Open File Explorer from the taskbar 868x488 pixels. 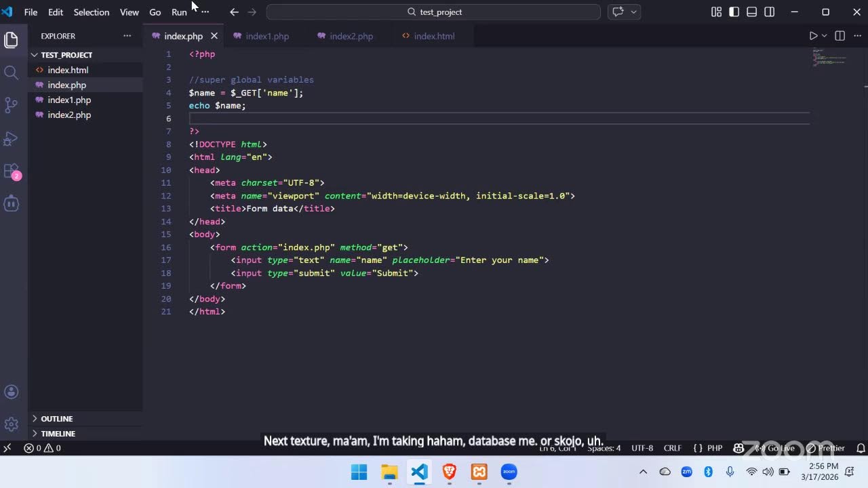click(389, 472)
